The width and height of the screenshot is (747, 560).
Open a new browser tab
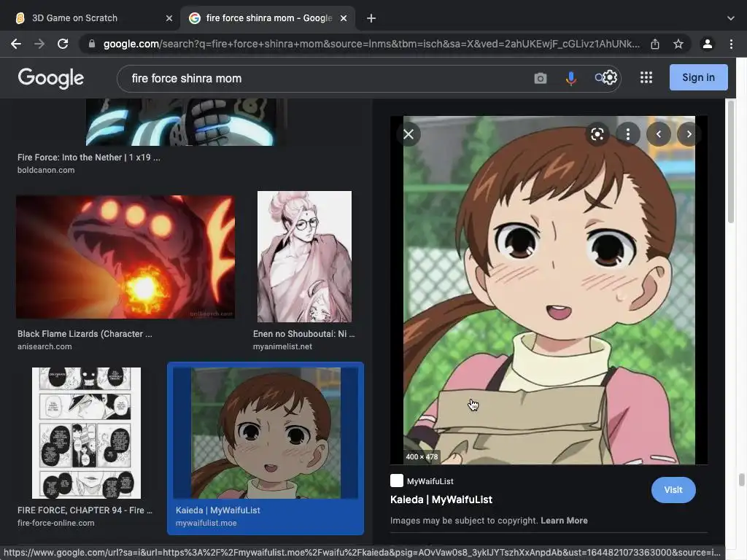tap(371, 18)
